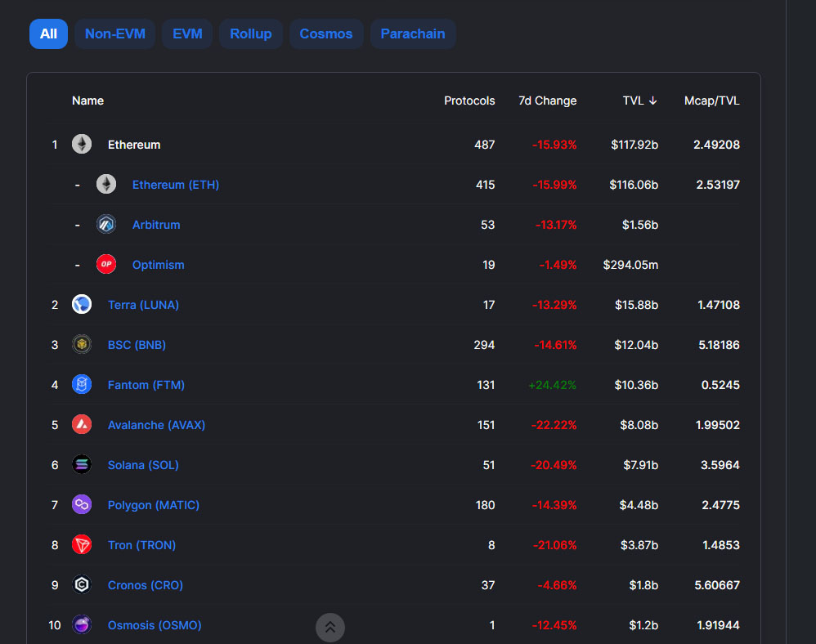816x644 pixels.
Task: Collapse the Ethereum (ETH) sub-row dash
Action: 78,186
